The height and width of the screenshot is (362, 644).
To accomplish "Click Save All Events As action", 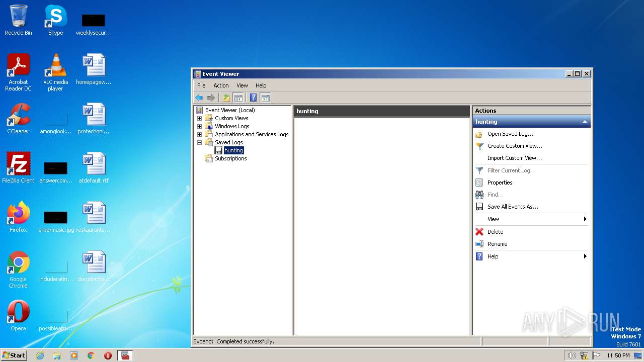I will [x=513, y=207].
